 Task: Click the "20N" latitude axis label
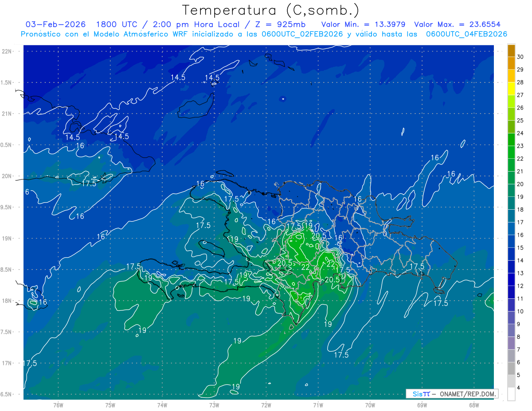pyautogui.click(x=7, y=176)
